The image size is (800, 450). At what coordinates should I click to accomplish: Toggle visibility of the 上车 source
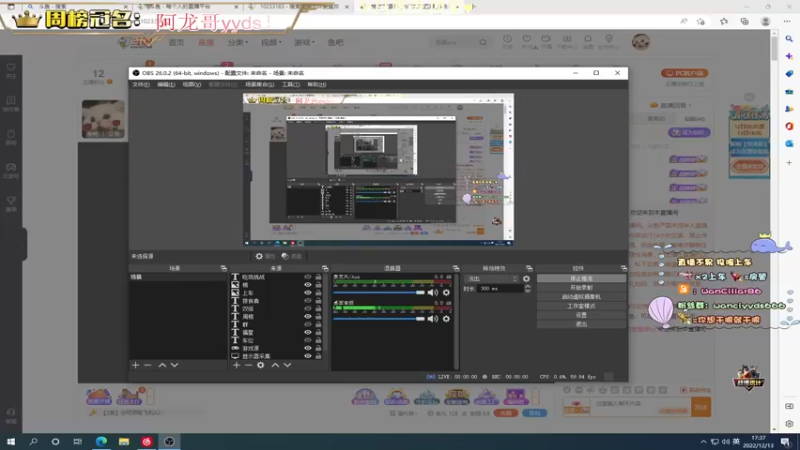[x=308, y=293]
